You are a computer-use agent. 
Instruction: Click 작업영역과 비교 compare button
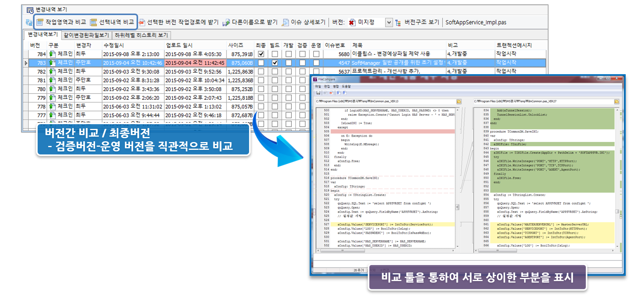[61, 22]
